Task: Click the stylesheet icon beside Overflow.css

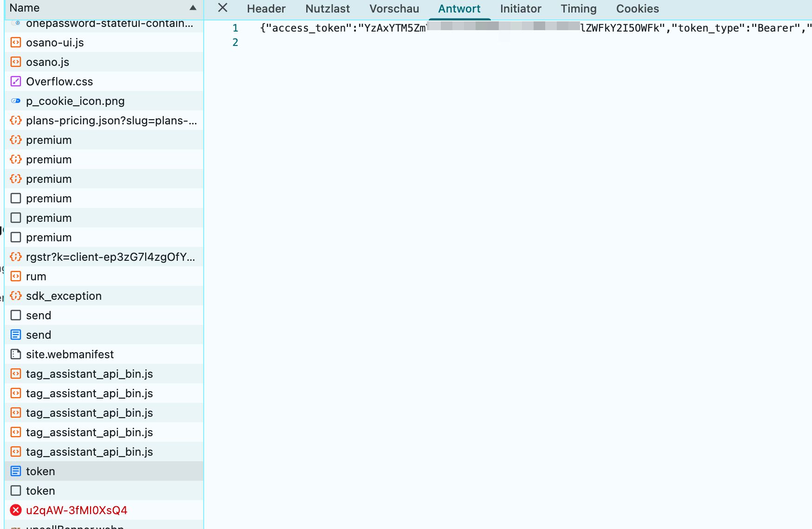Action: [16, 82]
